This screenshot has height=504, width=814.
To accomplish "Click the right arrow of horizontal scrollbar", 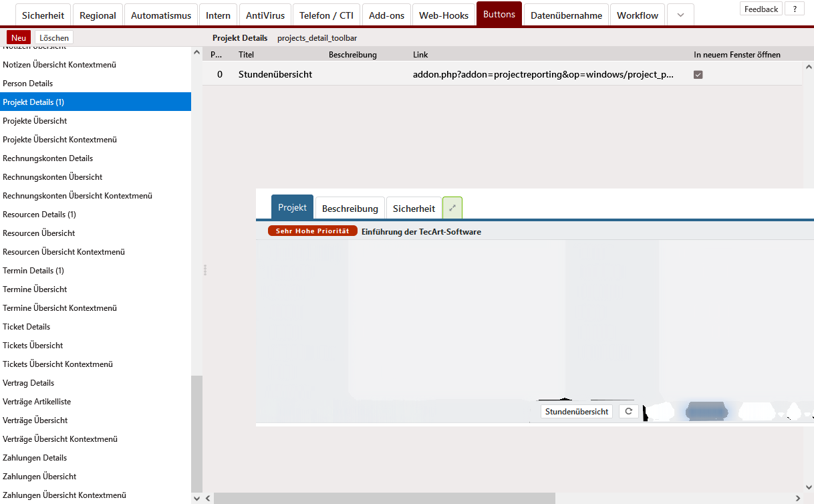I will (797, 498).
